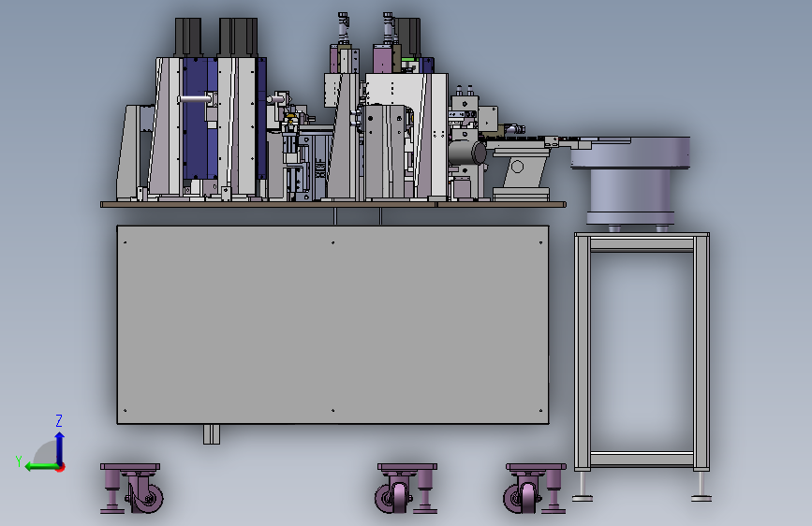Select the brown table top base plate

coord(333,204)
